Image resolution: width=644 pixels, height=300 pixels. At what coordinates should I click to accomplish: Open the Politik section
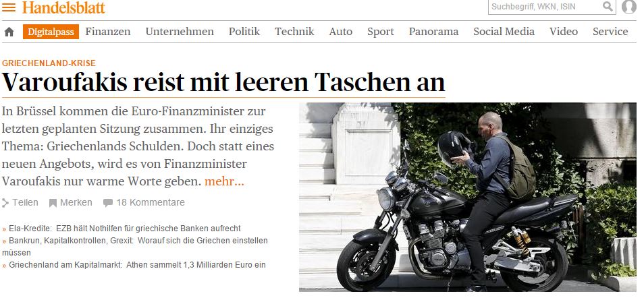coord(244,32)
